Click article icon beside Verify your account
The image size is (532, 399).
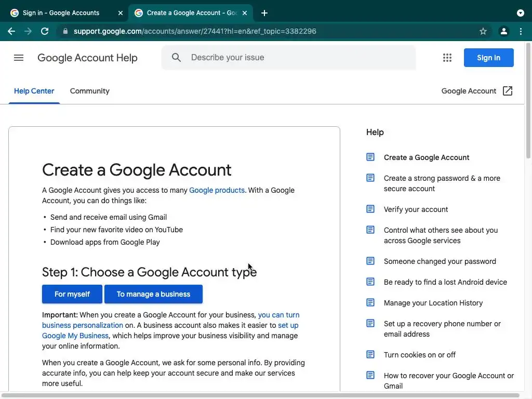(x=370, y=209)
